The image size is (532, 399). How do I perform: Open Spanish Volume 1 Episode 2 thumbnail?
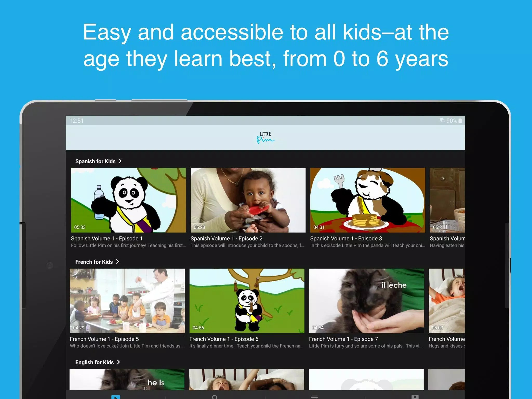coord(248,200)
